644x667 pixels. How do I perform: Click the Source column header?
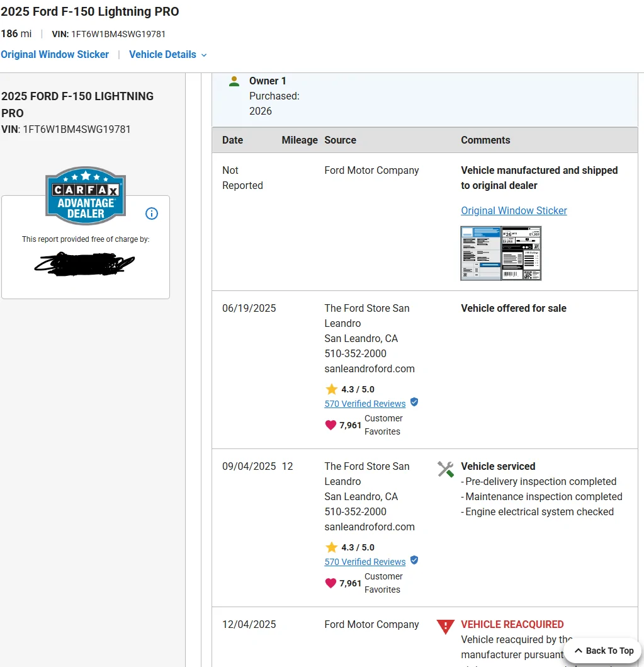click(340, 140)
